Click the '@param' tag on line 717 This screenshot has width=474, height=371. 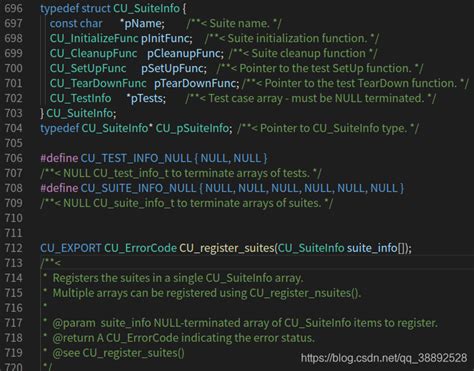[74, 323]
